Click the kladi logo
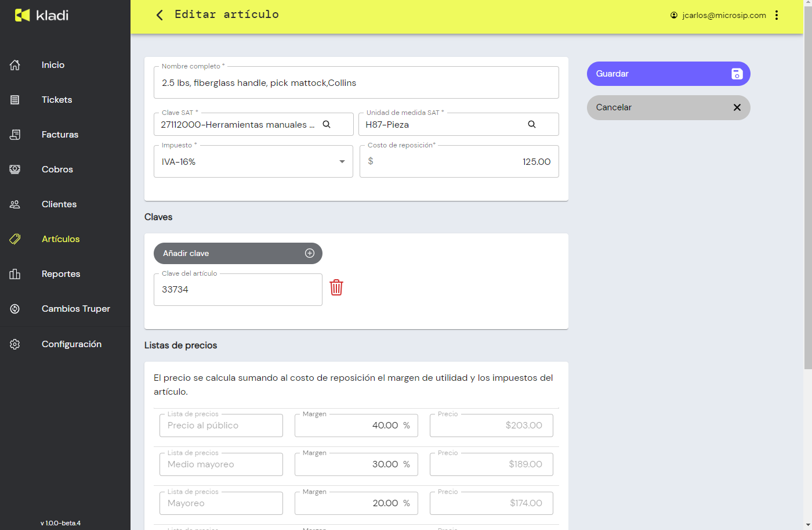This screenshot has height=530, width=812. tap(42, 15)
